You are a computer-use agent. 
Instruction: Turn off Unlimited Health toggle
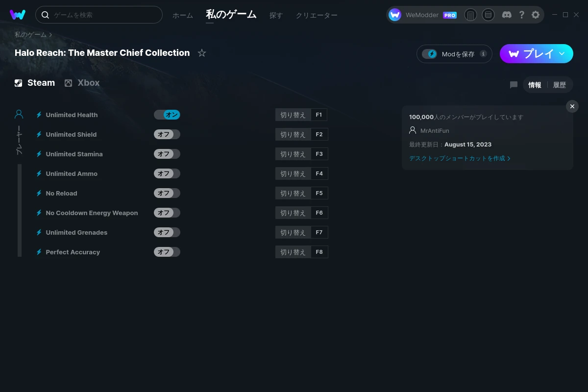(167, 115)
